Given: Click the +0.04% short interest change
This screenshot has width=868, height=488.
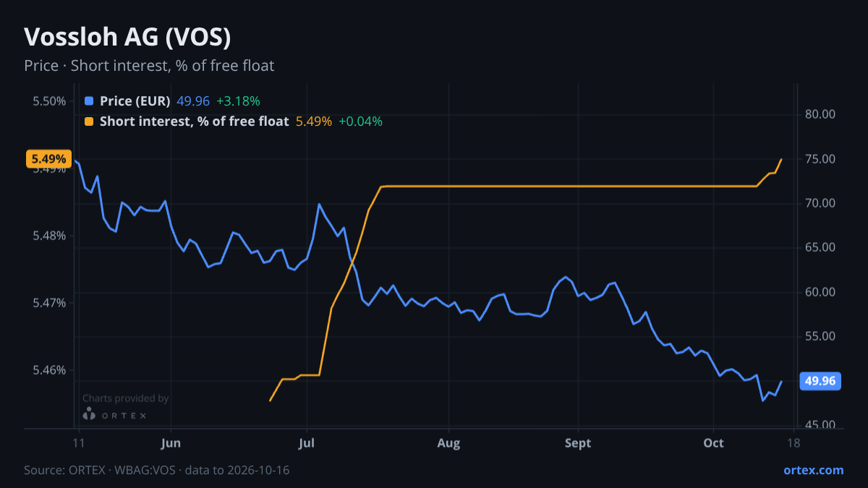Looking at the screenshot, I should 360,121.
